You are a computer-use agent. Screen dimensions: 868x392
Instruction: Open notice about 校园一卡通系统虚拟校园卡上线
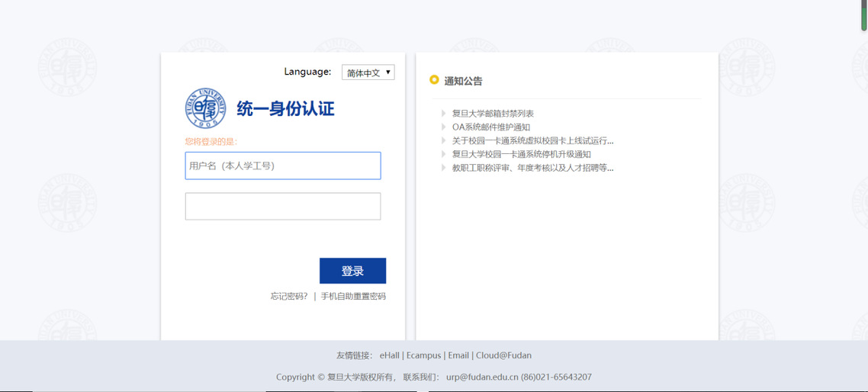pyautogui.click(x=532, y=140)
